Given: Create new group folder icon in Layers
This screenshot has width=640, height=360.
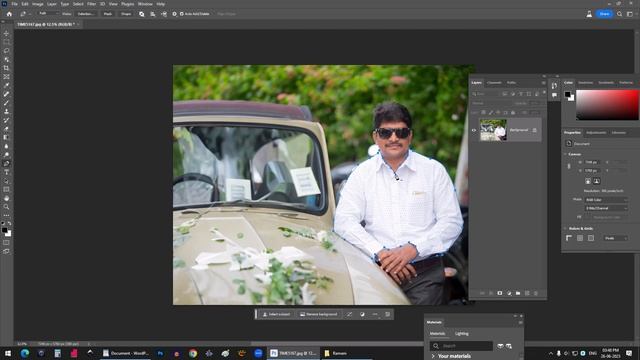Looking at the screenshot, I should (x=518, y=293).
